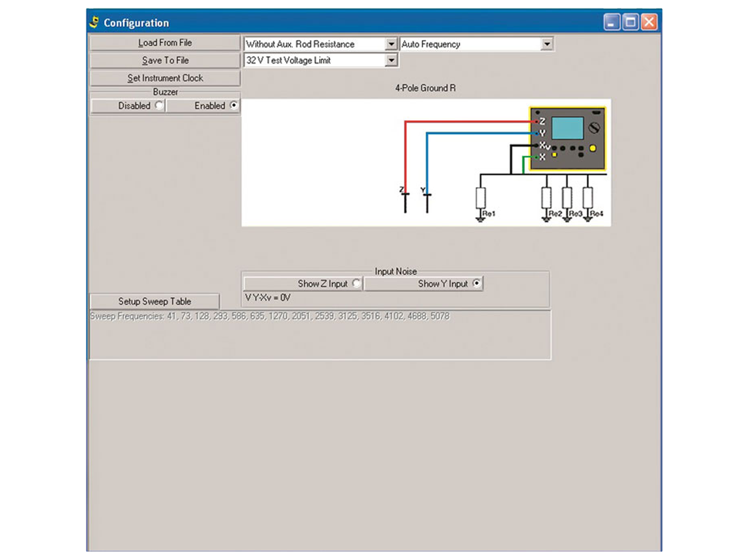Click the Y probe stake in the diagram
This screenshot has width=747, height=560.
click(427, 202)
